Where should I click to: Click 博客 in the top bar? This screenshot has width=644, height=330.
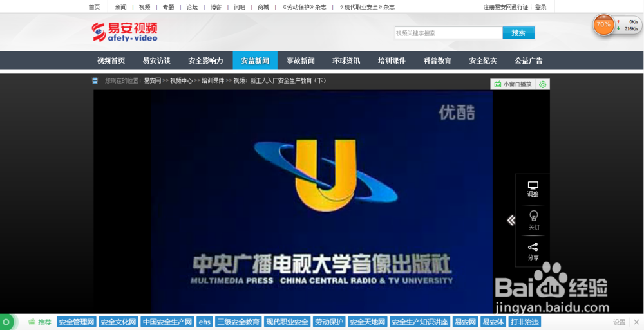pyautogui.click(x=216, y=6)
